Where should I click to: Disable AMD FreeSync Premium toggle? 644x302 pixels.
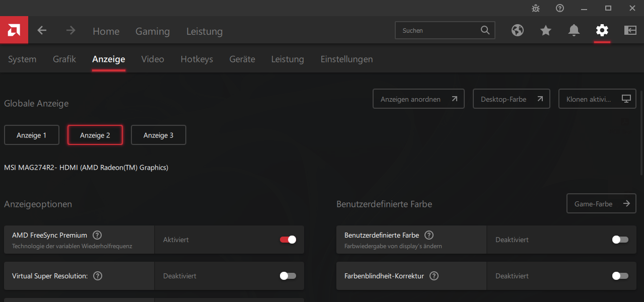pos(288,240)
